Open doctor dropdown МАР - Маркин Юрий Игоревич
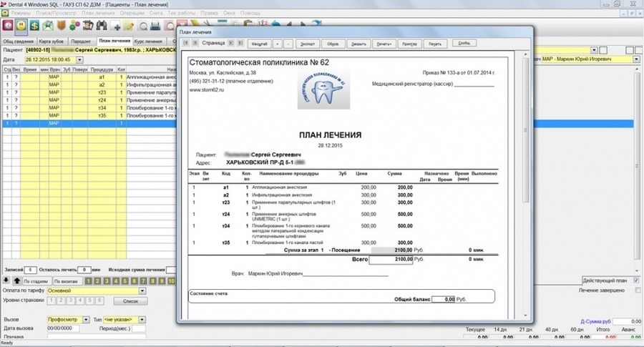644x347 pixels. click(636, 59)
